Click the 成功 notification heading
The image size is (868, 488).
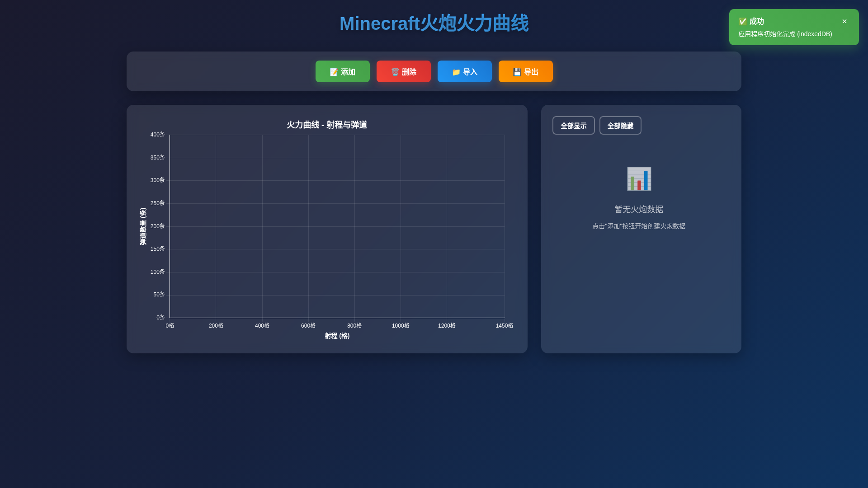[756, 21]
